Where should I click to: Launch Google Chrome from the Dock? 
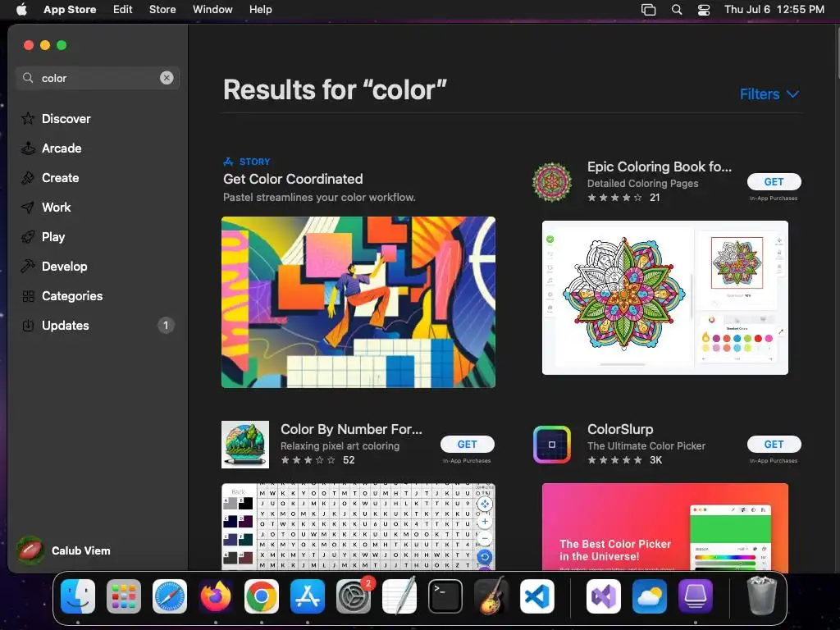(262, 596)
